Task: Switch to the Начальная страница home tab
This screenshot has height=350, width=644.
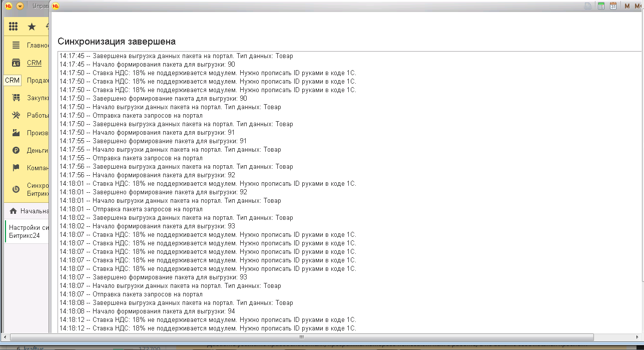Action: [29, 211]
